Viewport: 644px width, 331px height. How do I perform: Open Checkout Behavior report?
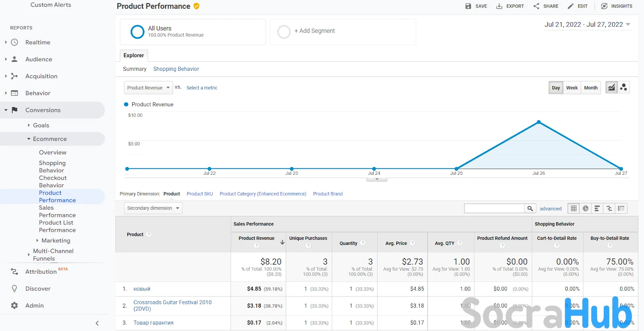(x=53, y=182)
